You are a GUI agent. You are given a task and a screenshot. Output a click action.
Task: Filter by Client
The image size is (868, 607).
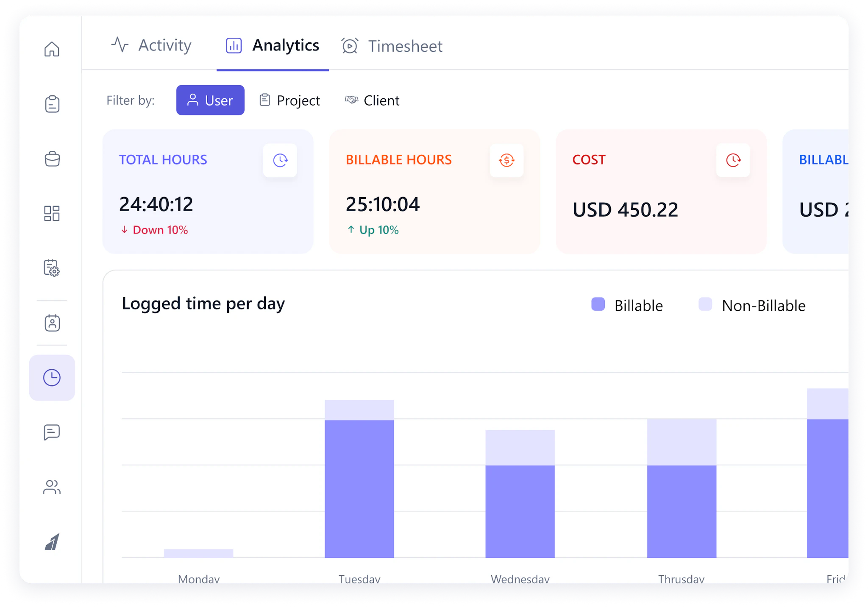click(x=372, y=100)
